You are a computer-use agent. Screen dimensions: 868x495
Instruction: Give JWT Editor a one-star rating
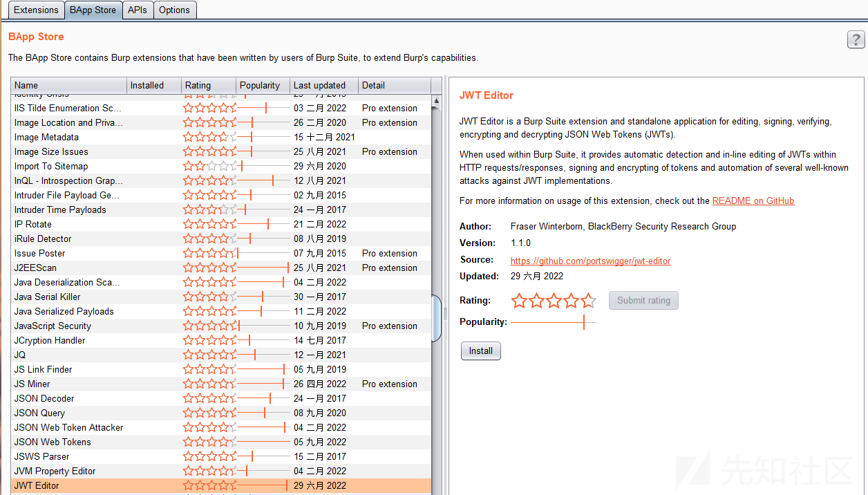click(x=519, y=301)
